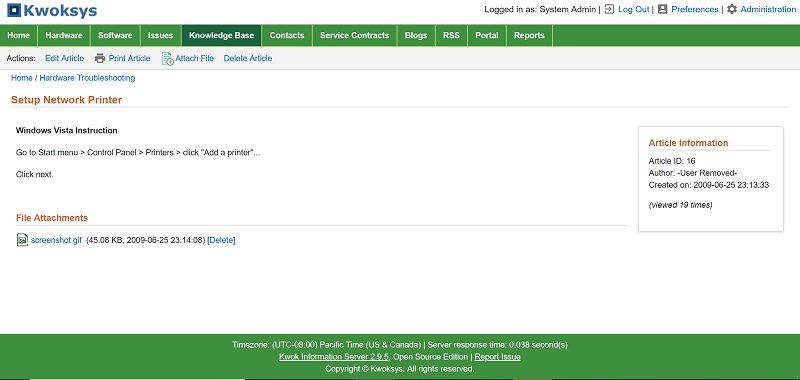Click the Home breadcrumb link
The image size is (800, 380).
point(22,78)
